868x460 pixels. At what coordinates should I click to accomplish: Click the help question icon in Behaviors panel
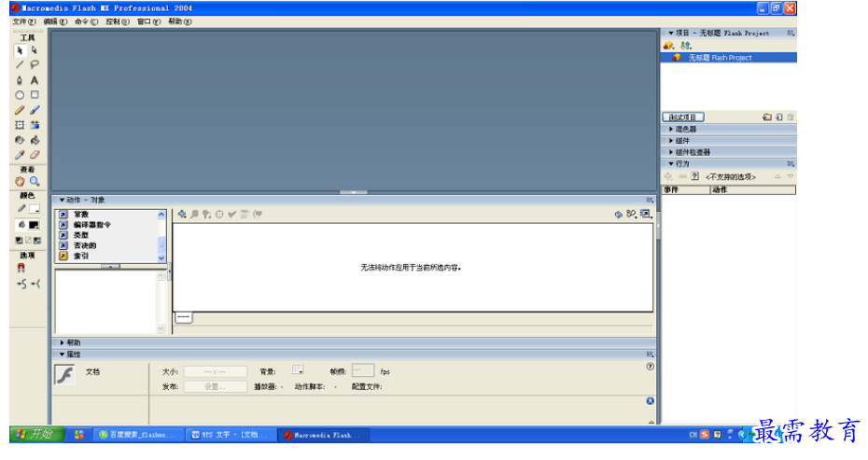694,176
